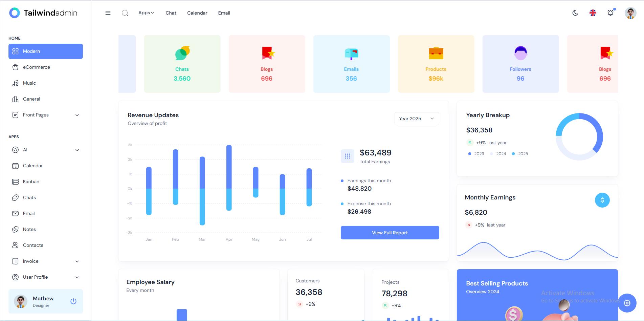Click the hamburger menu icon to collapse sidebar

(x=108, y=13)
